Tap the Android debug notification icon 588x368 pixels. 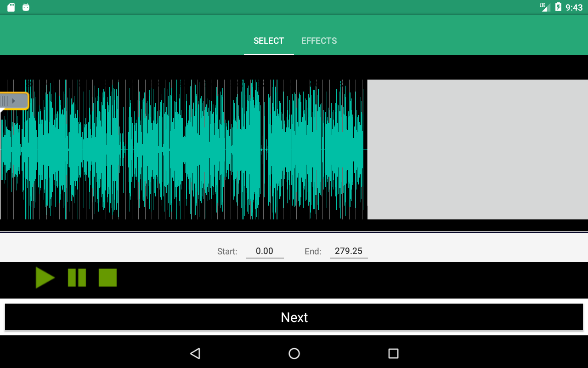pos(26,7)
